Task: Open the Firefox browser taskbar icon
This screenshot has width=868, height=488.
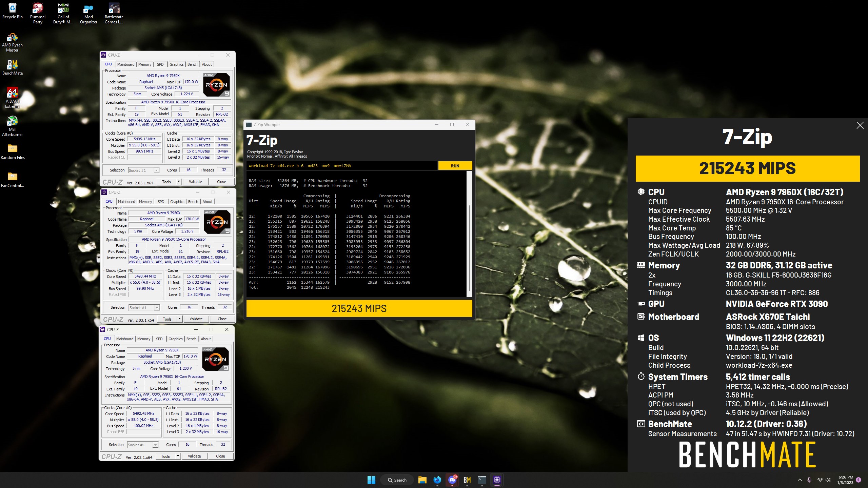Action: point(437,480)
